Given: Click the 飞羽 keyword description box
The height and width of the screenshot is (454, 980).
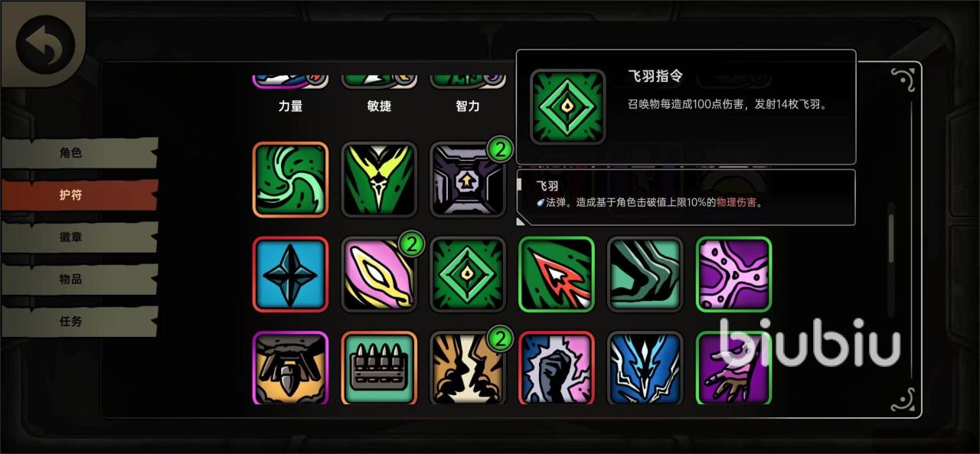Looking at the screenshot, I should point(686,197).
